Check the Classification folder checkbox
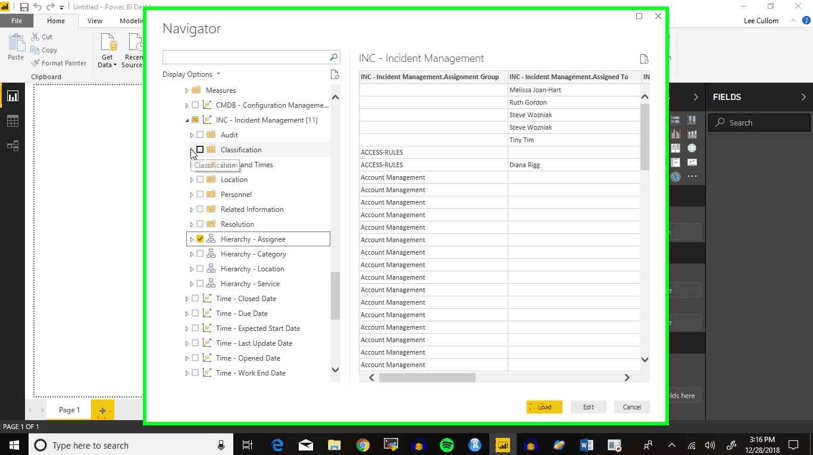This screenshot has height=455, width=813. 200,150
